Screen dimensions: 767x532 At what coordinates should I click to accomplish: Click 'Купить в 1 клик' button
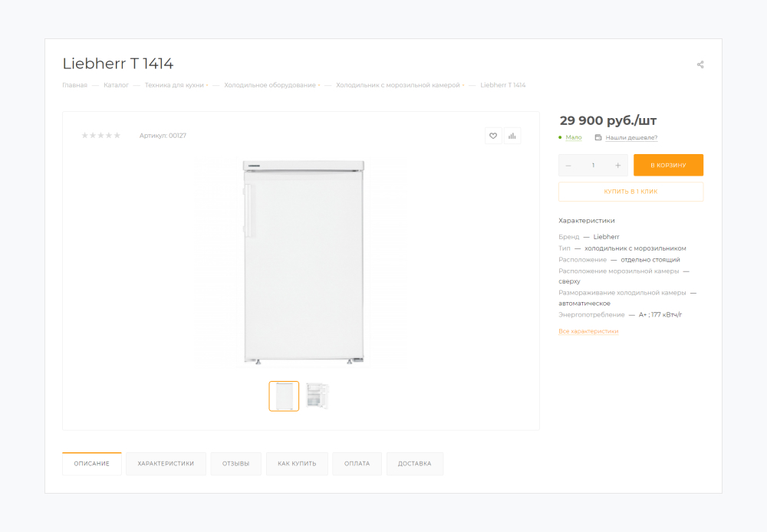coord(630,192)
